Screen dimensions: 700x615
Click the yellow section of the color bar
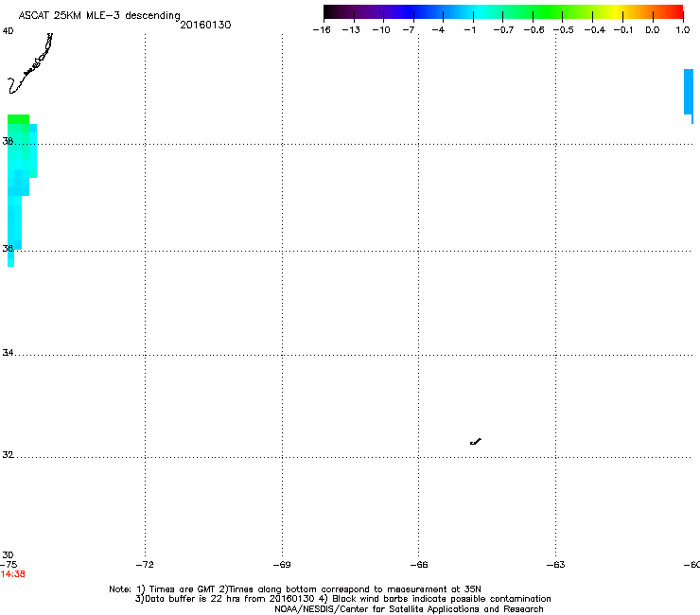coord(615,12)
